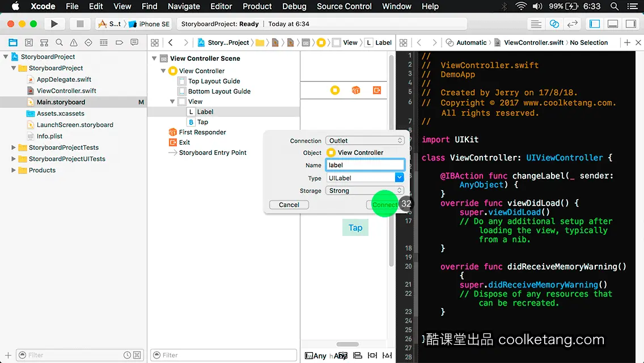Screen dimensions: 644x363
Task: Open the Connection type dropdown
Action: 365,141
